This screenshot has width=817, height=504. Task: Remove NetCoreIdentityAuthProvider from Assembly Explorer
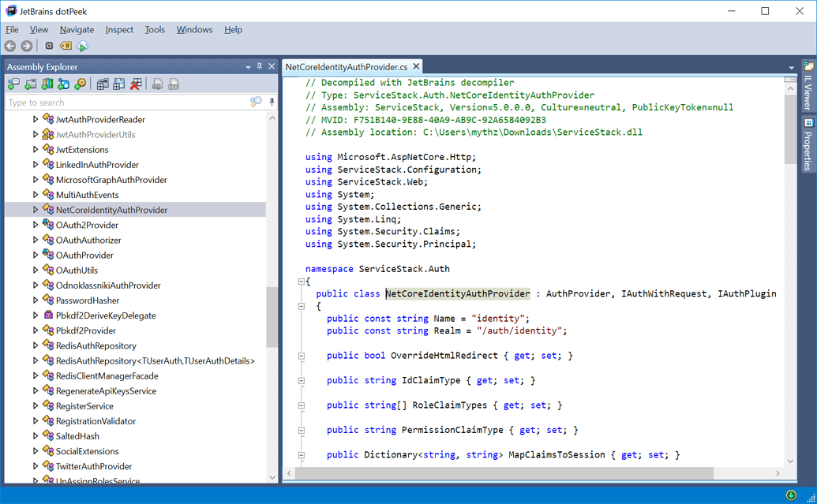[x=134, y=84]
